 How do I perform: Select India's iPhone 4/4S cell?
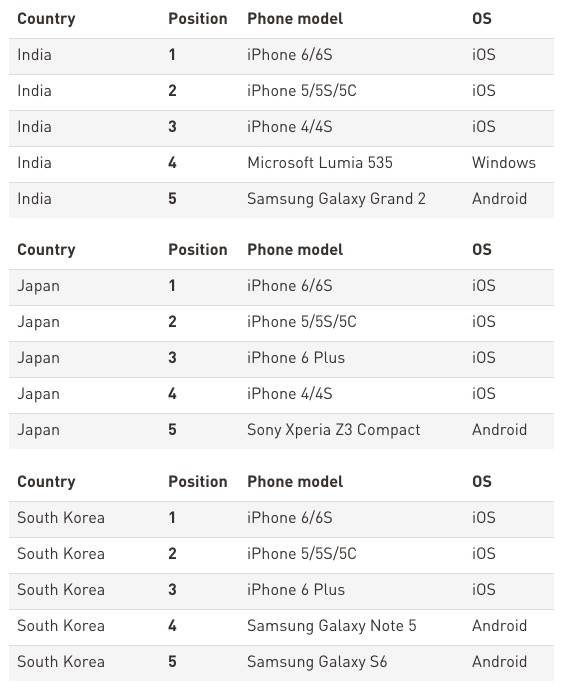pos(290,127)
